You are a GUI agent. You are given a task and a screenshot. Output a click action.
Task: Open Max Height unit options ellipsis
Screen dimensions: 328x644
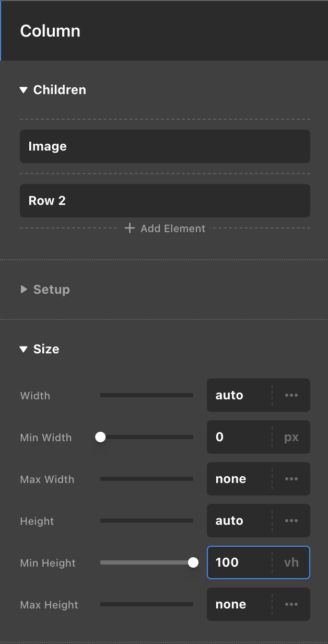(291, 604)
